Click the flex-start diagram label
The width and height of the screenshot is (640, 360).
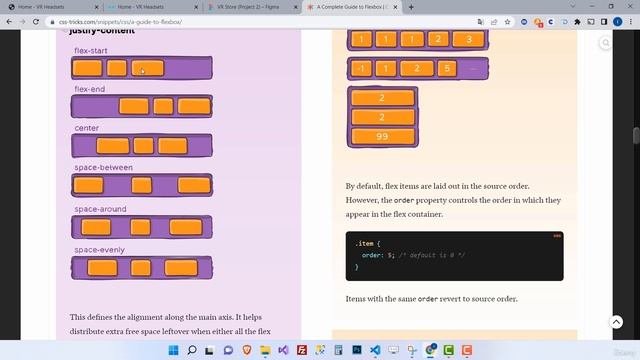point(91,51)
